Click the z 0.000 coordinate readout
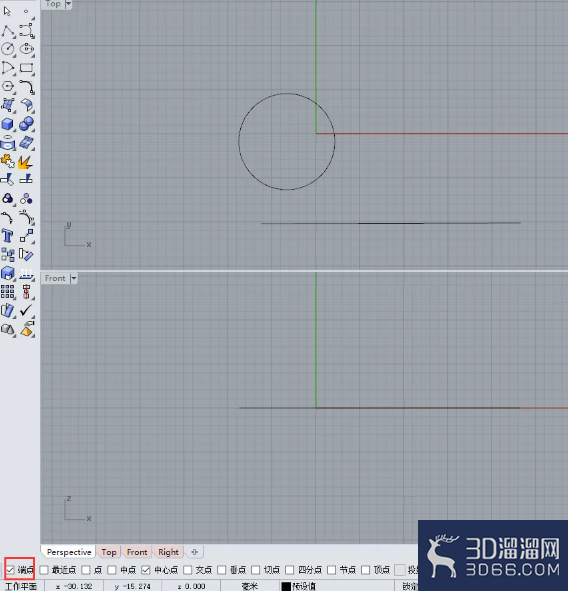This screenshot has height=591, width=568. point(191,586)
